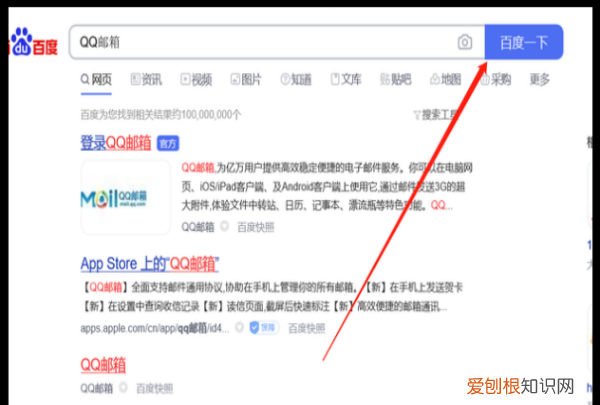Open the 采购 tab

tap(496, 80)
